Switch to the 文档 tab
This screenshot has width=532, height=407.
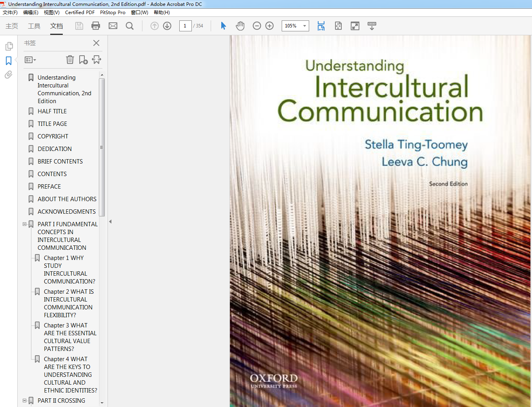(56, 26)
